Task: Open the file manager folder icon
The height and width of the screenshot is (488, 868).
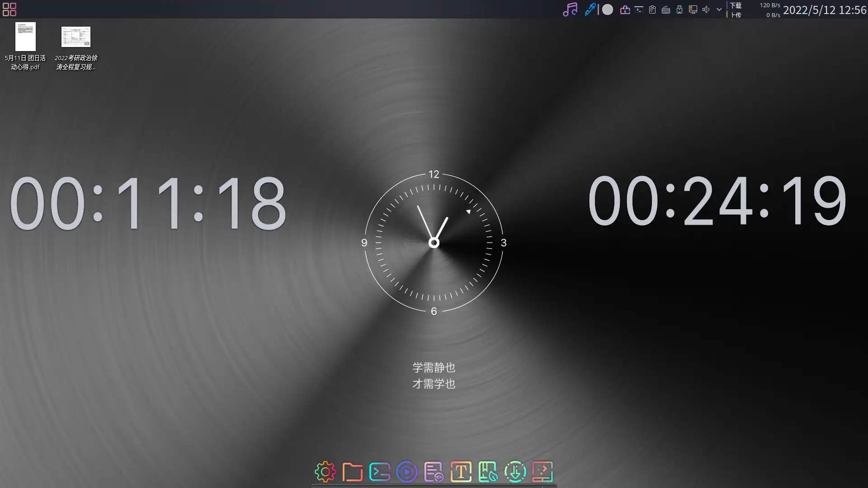Action: pyautogui.click(x=353, y=472)
